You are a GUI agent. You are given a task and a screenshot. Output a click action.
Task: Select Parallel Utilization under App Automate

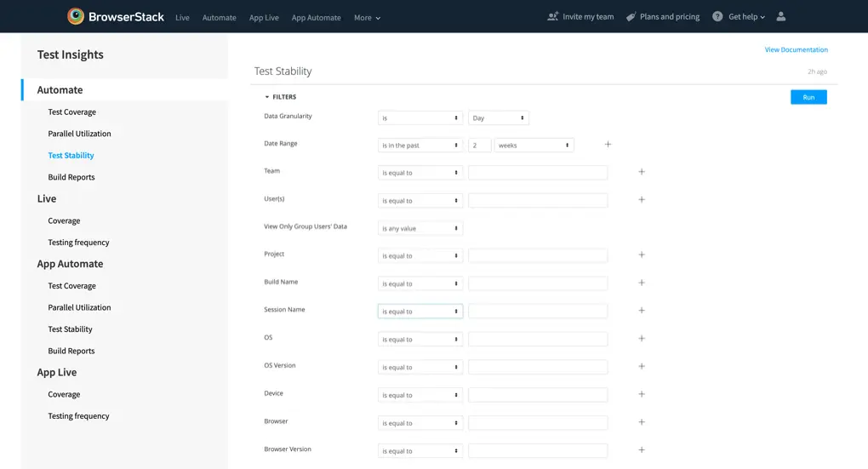79,307
